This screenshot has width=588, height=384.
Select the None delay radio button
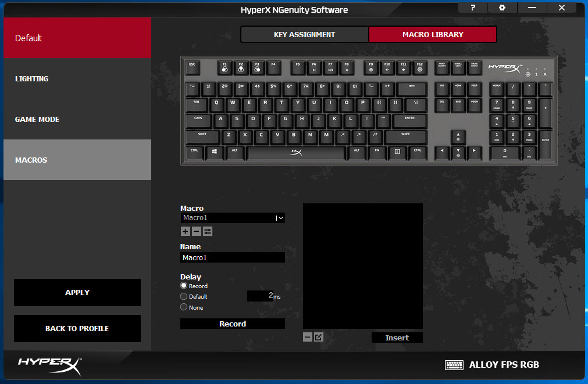click(x=184, y=307)
